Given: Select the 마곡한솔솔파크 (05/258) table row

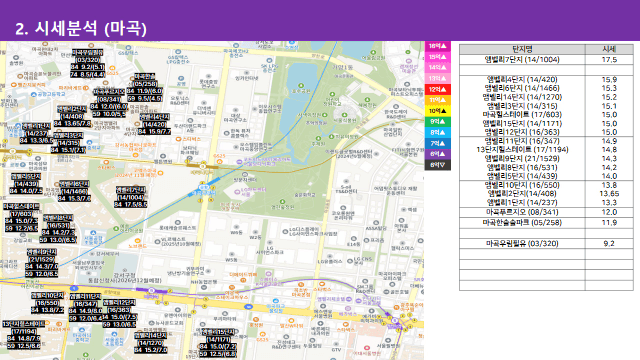Looking at the screenshot, I should click(x=546, y=223).
